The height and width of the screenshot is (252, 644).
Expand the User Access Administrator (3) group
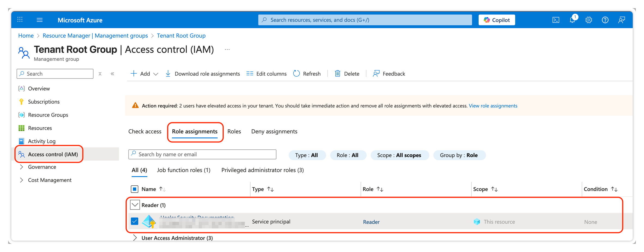tap(135, 238)
